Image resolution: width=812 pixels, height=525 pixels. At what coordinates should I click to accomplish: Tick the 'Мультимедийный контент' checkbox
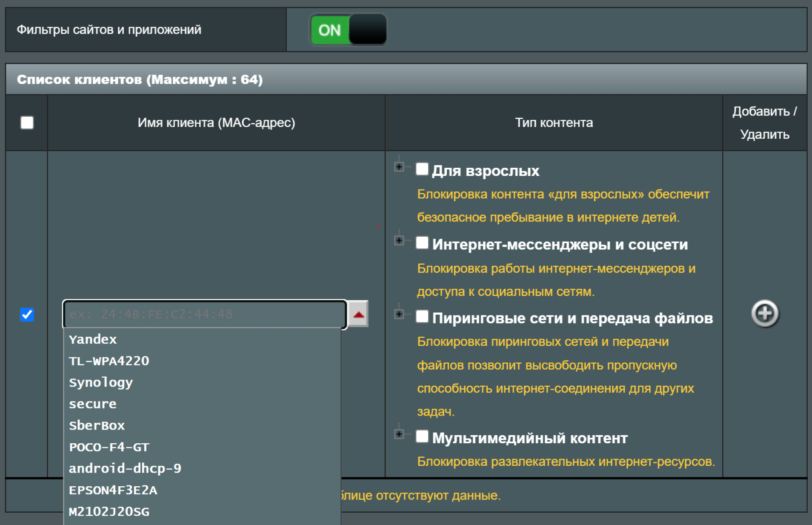coord(422,436)
